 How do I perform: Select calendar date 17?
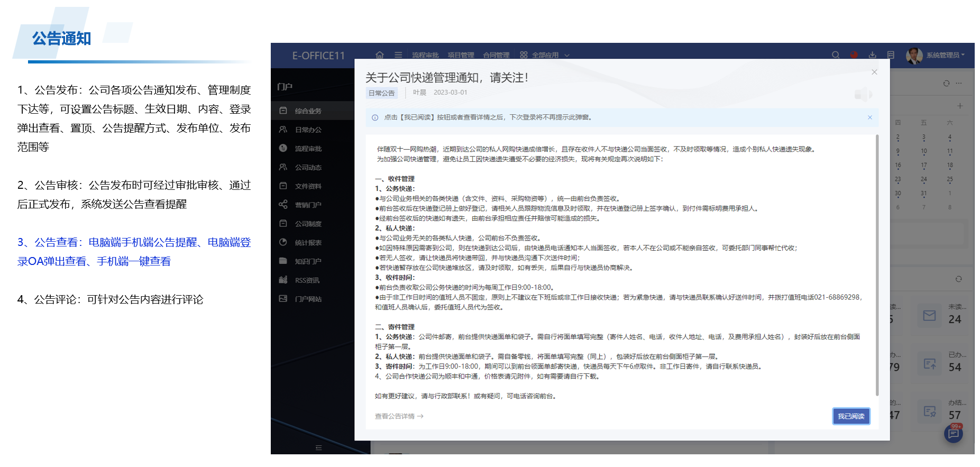[924, 166]
